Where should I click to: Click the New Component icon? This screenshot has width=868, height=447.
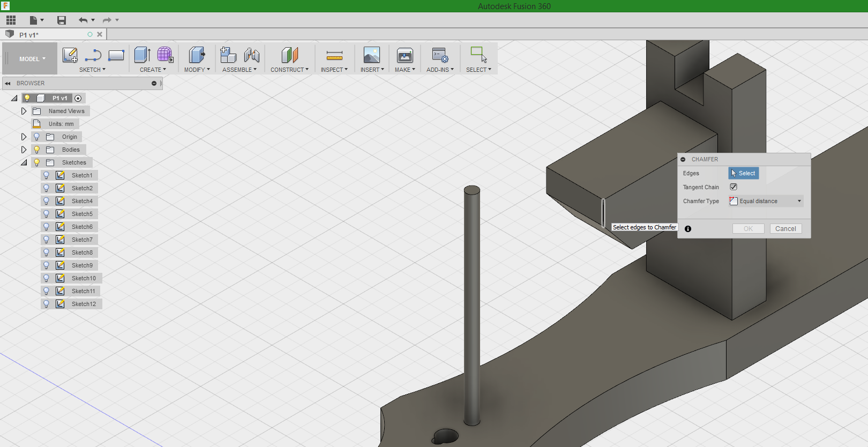228,55
